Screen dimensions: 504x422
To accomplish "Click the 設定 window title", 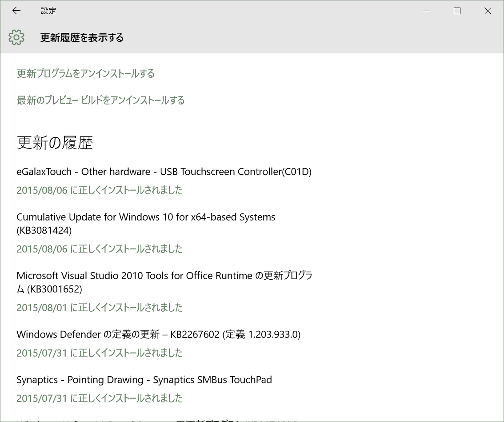I will click(x=48, y=11).
